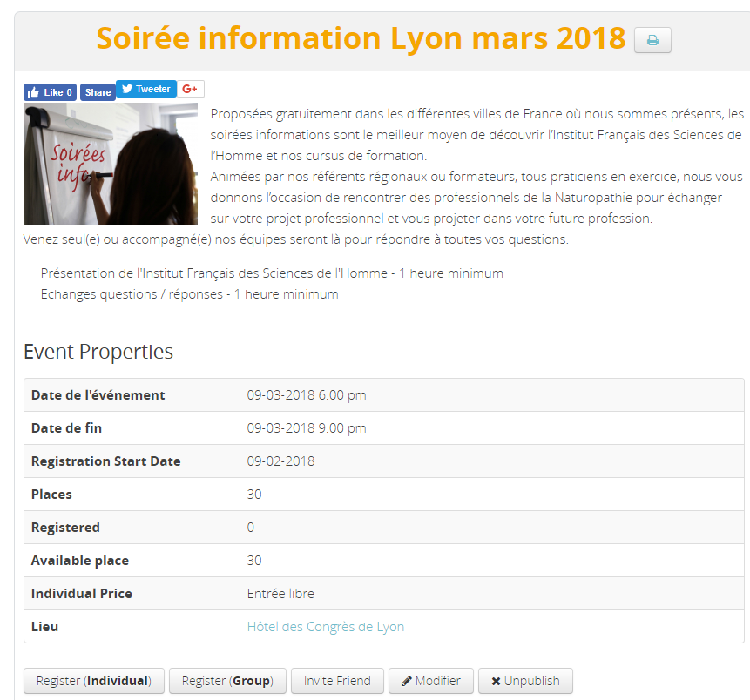Unpublish the event with the X button
Image resolution: width=750 pixels, height=700 pixels.
[525, 681]
